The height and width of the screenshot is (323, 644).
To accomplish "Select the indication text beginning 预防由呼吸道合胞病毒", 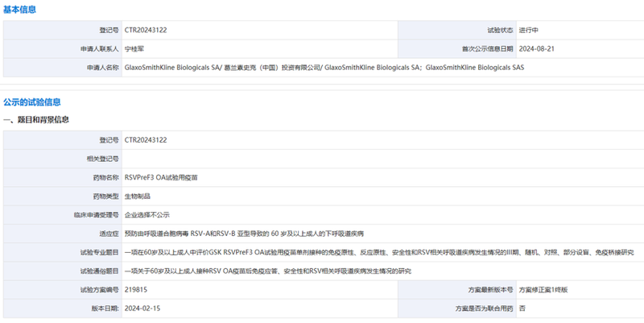I will coord(244,234).
